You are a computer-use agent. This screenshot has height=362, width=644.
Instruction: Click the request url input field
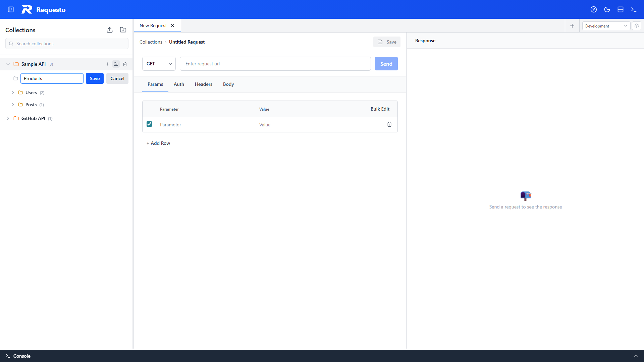click(275, 64)
